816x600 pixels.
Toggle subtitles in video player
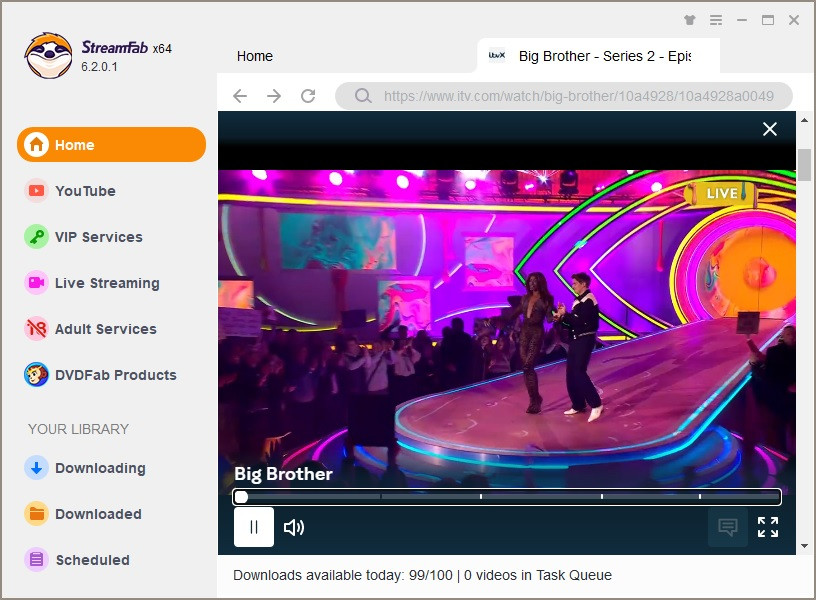(x=728, y=527)
